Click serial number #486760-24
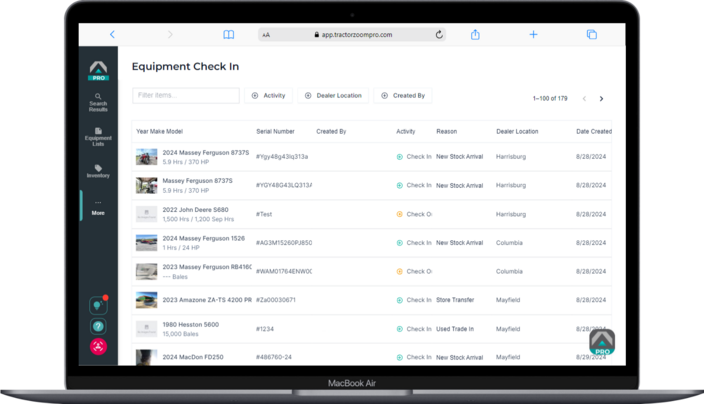This screenshot has width=704, height=404. [x=274, y=357]
